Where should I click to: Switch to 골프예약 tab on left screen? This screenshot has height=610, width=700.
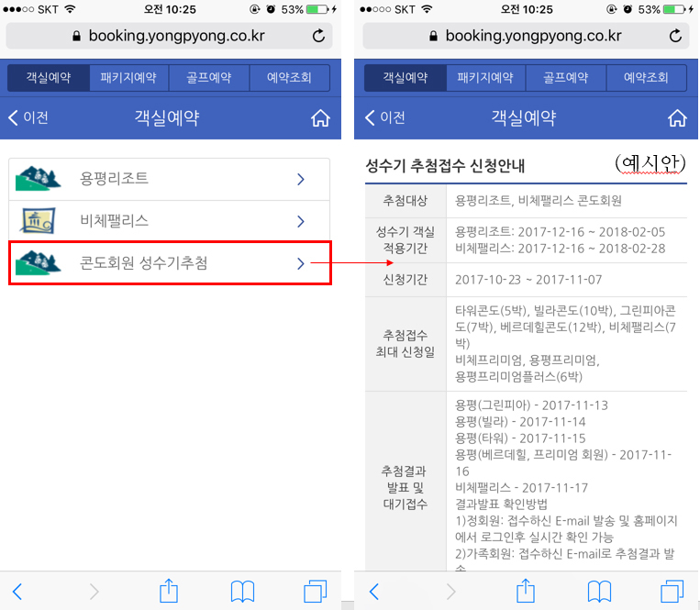tap(209, 78)
